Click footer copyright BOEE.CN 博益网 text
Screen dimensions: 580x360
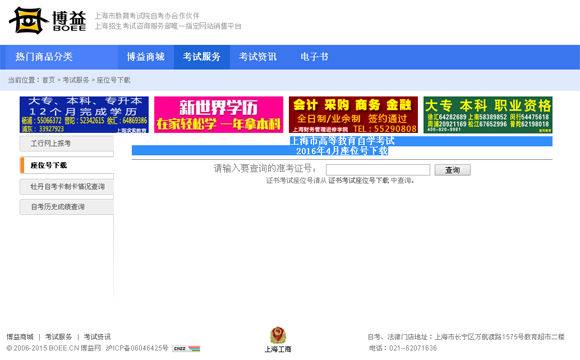(54, 348)
